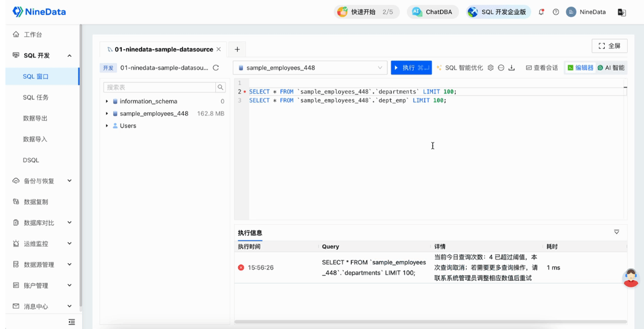Open the help question mark icon
The height and width of the screenshot is (329, 644).
(x=556, y=12)
